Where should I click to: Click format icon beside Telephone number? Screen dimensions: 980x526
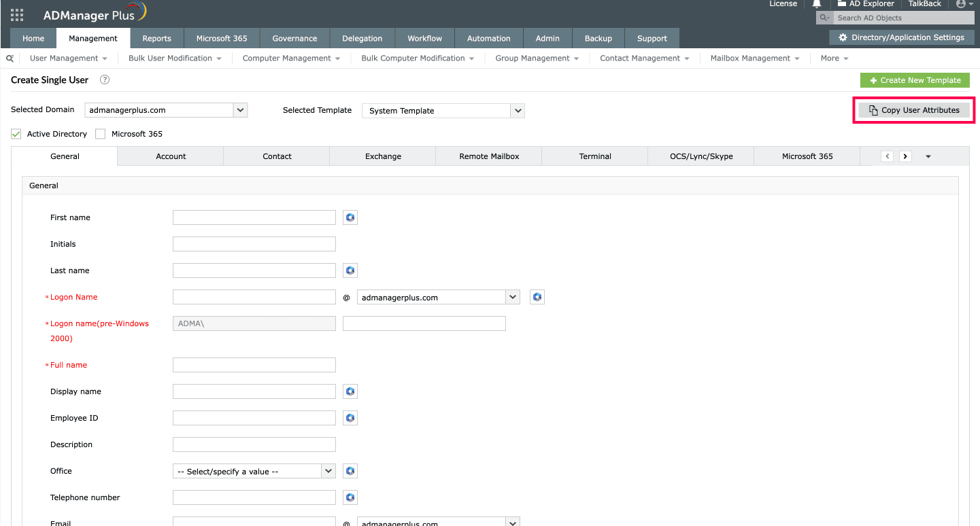[x=350, y=497]
